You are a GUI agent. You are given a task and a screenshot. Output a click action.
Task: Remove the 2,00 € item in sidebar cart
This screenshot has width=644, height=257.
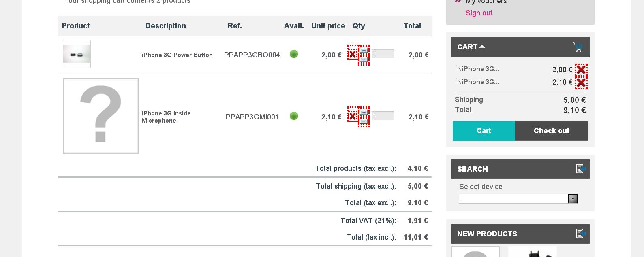[x=581, y=70]
